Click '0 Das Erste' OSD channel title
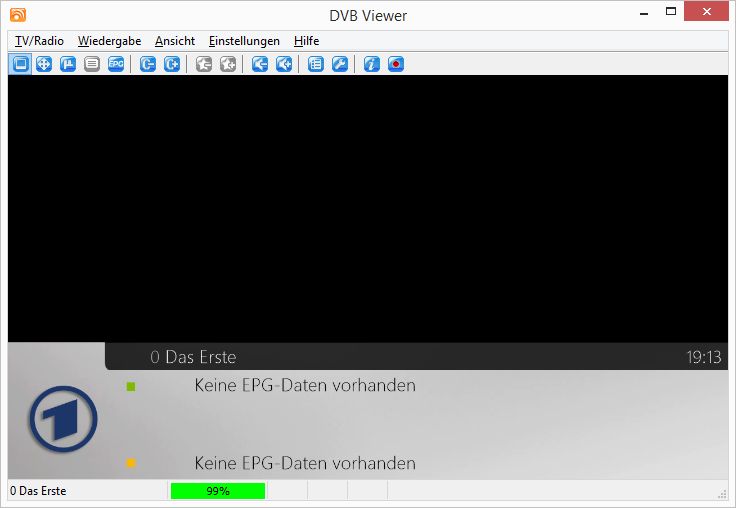 [193, 357]
